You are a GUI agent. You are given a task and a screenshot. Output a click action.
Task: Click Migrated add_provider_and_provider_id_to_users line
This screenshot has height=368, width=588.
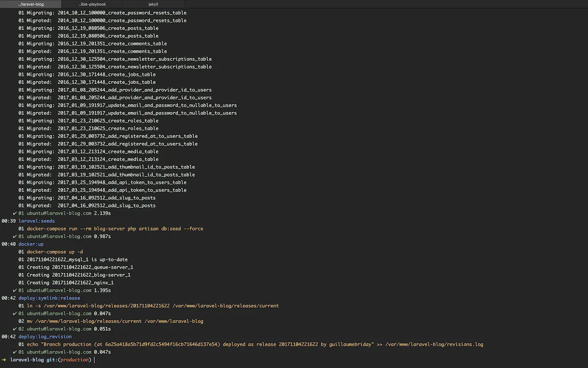tap(115, 98)
